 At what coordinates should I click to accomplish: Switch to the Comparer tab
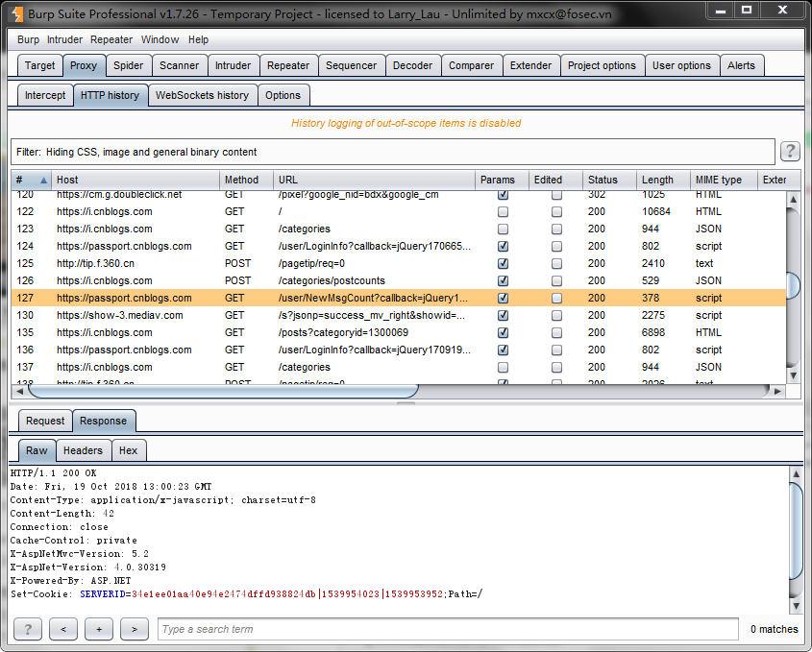471,65
